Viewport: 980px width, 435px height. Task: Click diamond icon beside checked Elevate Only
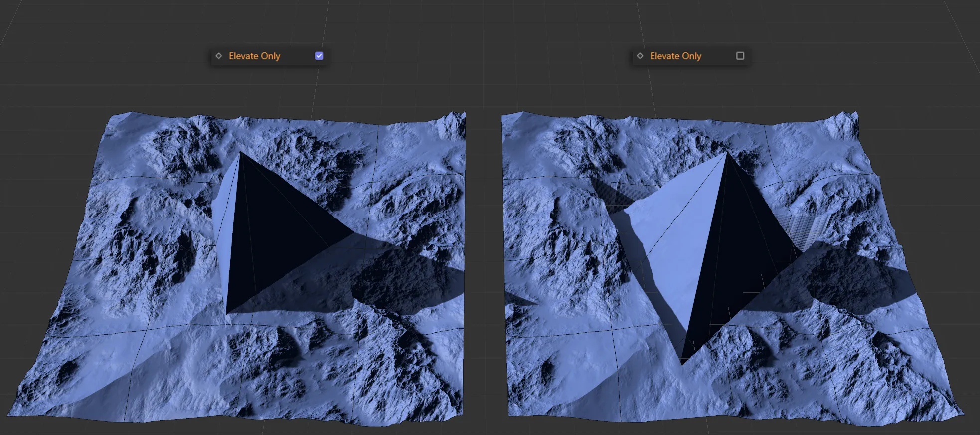[x=219, y=56]
